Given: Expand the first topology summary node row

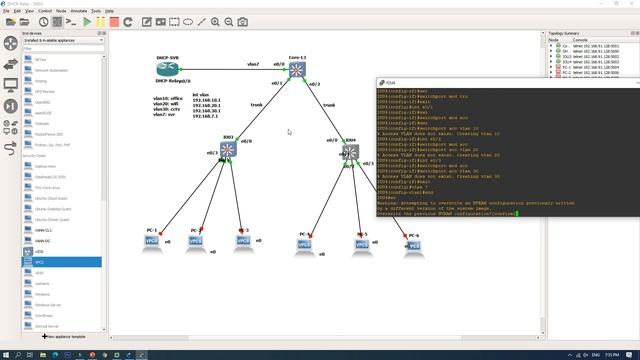Looking at the screenshot, I should coord(551,46).
